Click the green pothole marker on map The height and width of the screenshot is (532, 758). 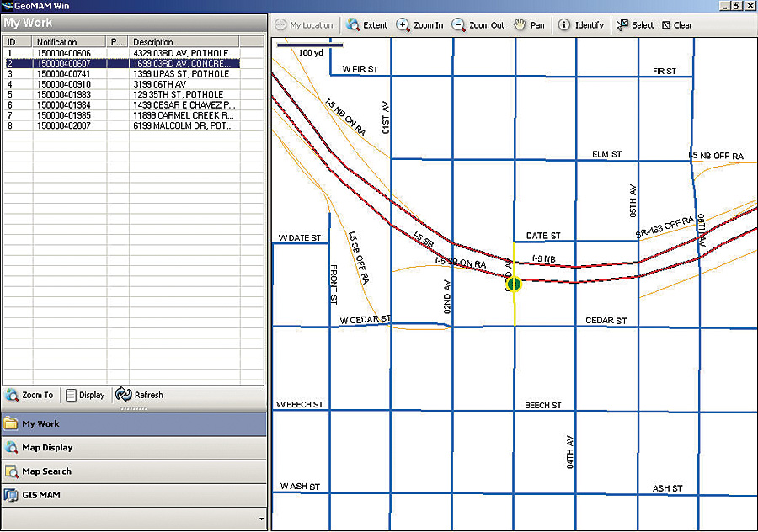(514, 285)
